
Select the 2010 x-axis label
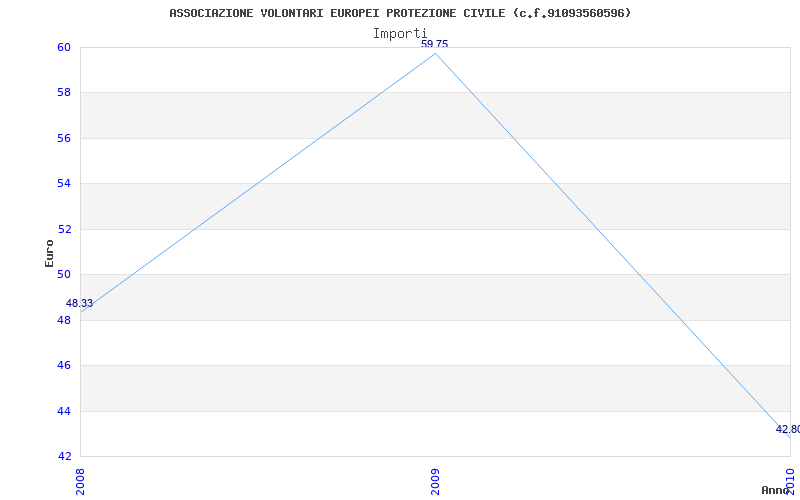790,481
